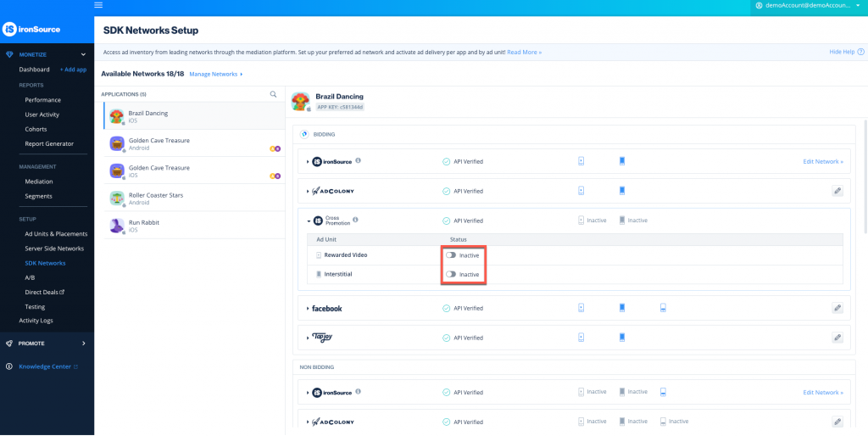Expand the Bidding ironSource network row
This screenshot has width=868, height=436.
click(308, 162)
